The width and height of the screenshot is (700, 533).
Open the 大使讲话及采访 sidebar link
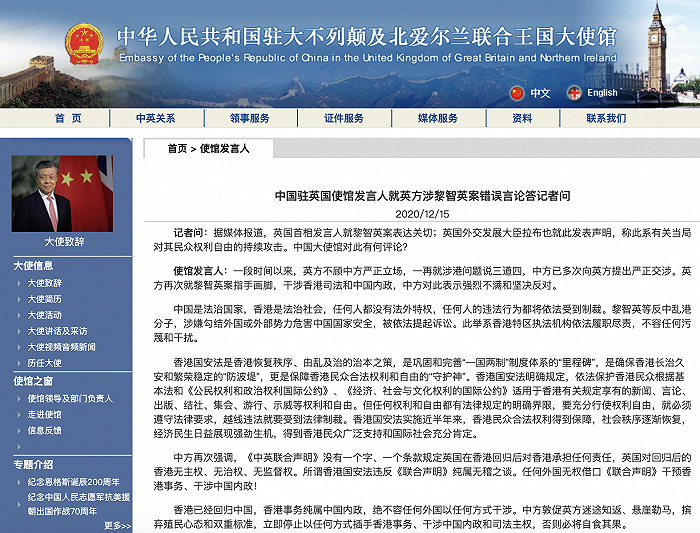click(x=58, y=331)
